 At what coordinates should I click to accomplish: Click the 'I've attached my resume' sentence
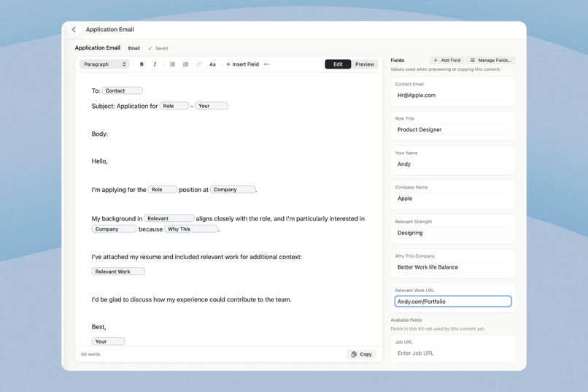tap(197, 257)
